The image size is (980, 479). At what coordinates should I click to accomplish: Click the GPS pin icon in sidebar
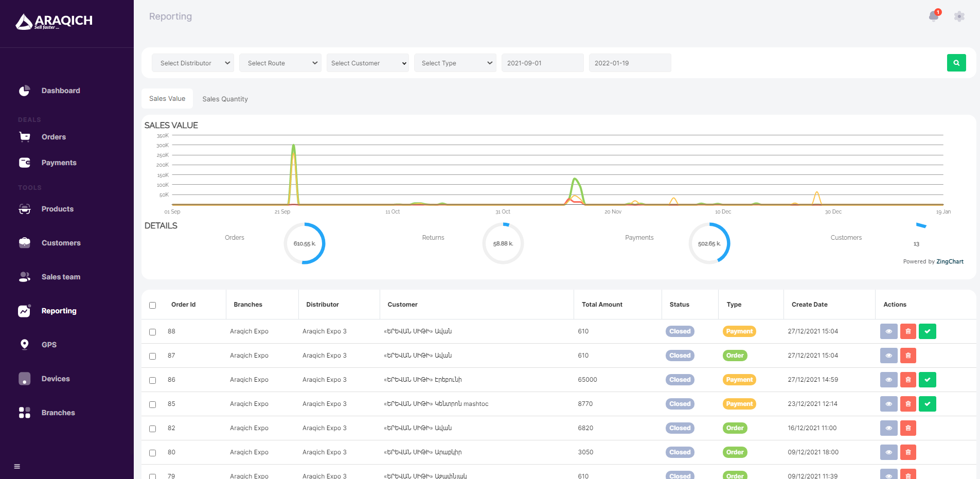(24, 345)
